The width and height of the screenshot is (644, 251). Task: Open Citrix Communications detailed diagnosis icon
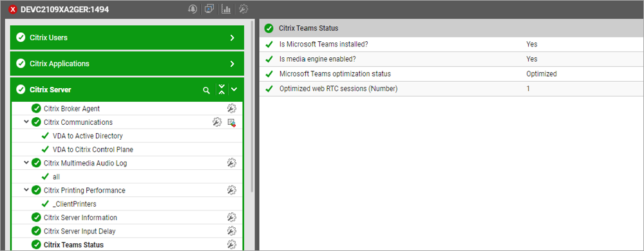[232, 122]
